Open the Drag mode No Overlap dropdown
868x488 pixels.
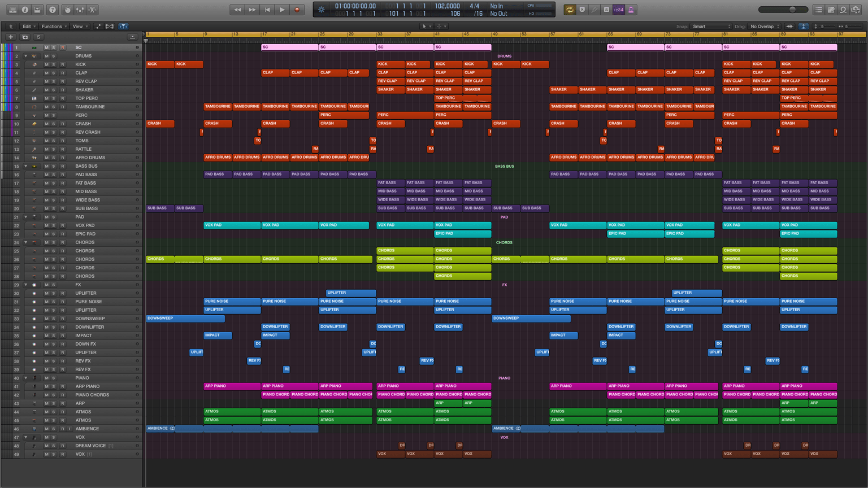pyautogui.click(x=764, y=26)
